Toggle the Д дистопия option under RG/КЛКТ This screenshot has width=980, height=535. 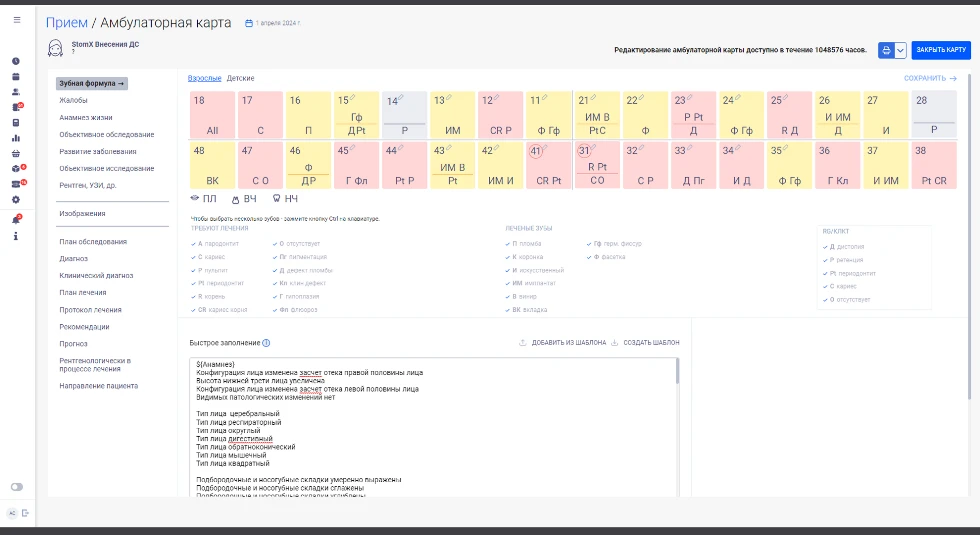point(844,246)
